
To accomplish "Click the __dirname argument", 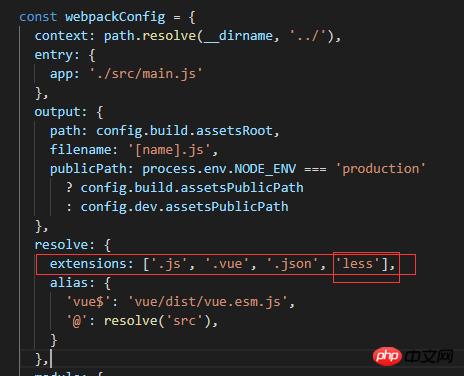I will pyautogui.click(x=239, y=36).
